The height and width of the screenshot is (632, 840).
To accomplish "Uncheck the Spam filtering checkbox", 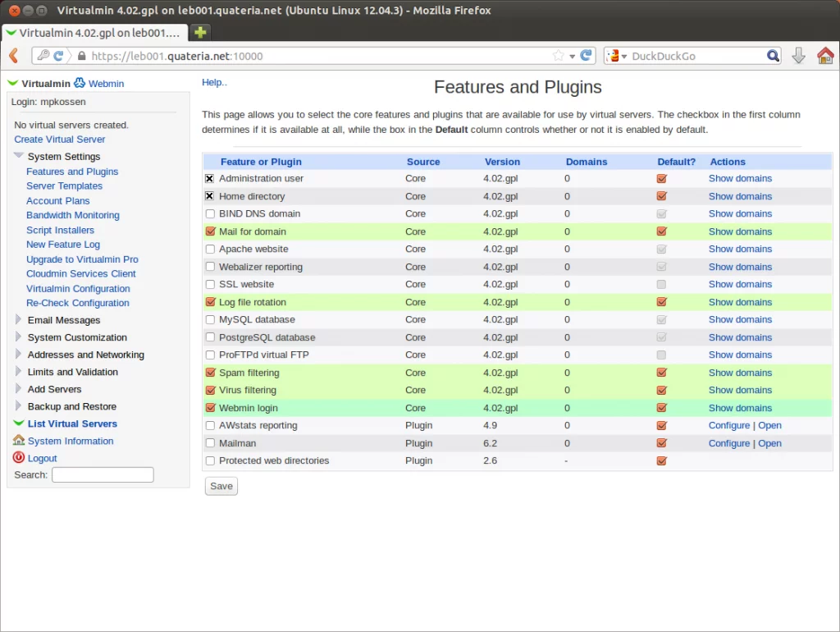I will (210, 373).
